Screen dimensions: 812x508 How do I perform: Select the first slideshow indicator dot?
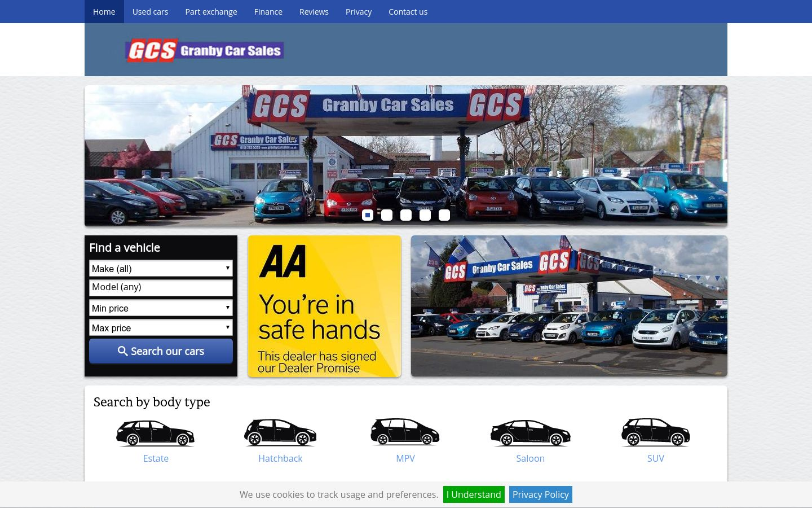tap(368, 215)
